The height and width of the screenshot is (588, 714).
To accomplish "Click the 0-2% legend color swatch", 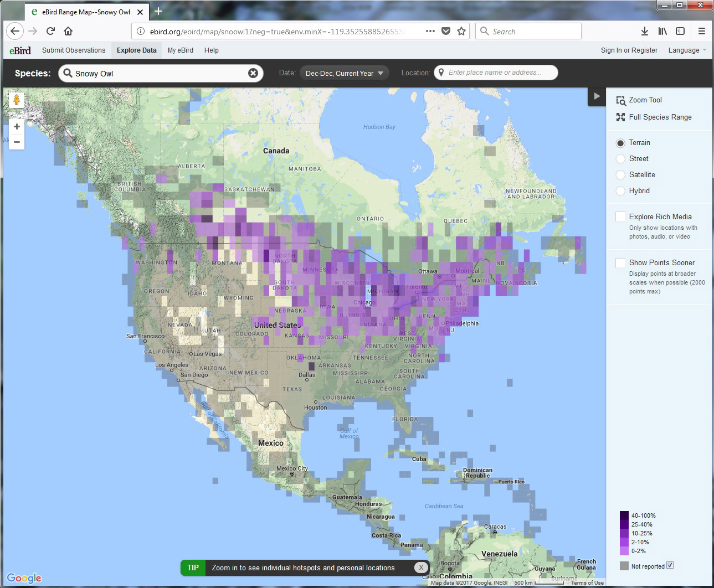I will (624, 551).
